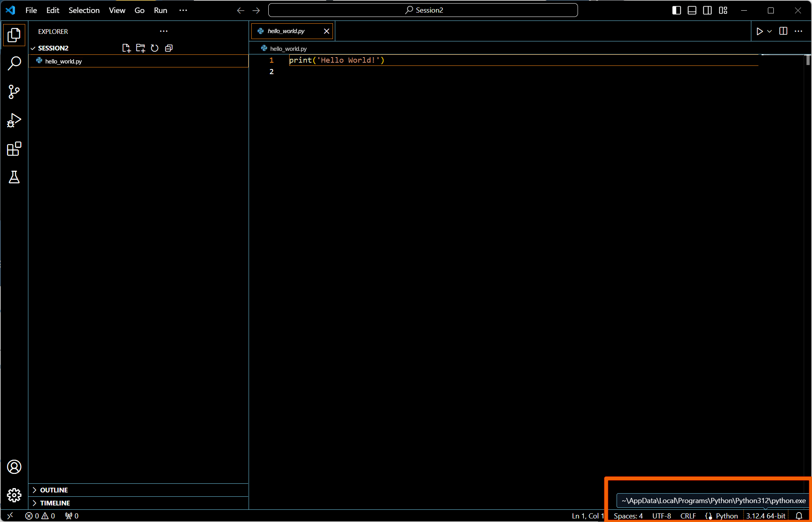Expand the TIMELINE section
Viewport: 812px width, 522px height.
(55, 503)
